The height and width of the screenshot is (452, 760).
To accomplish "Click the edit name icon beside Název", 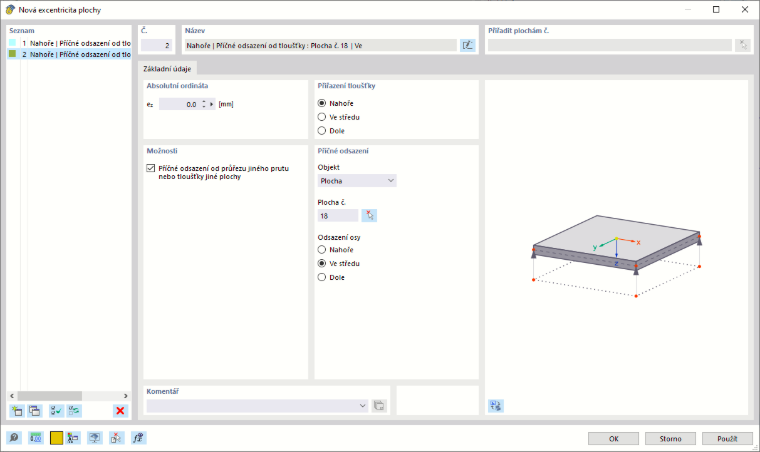I will tap(467, 46).
